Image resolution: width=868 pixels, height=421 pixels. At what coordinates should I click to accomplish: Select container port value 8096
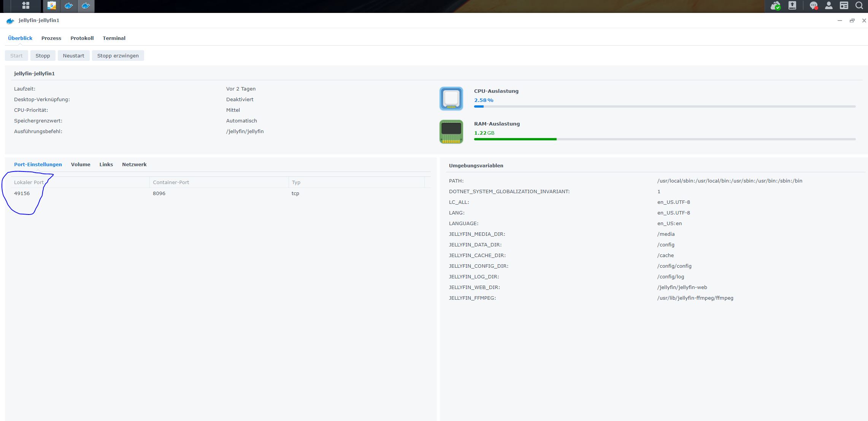[159, 193]
